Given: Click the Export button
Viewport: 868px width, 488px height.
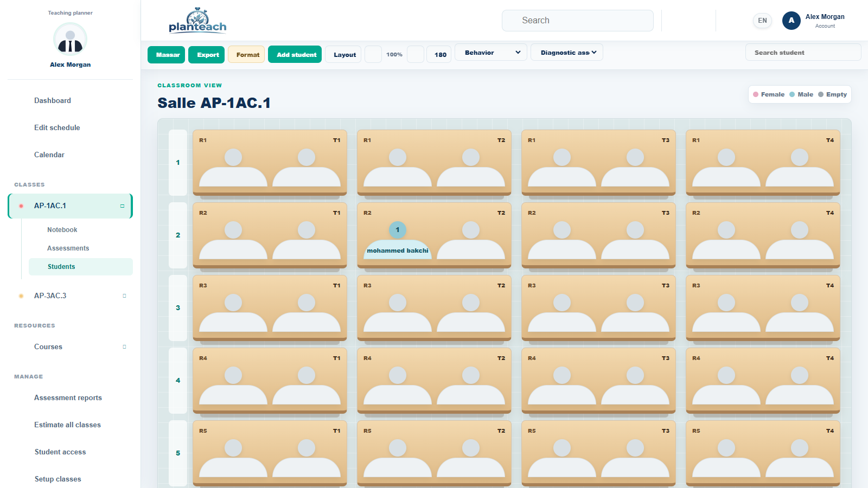Looking at the screenshot, I should [206, 55].
